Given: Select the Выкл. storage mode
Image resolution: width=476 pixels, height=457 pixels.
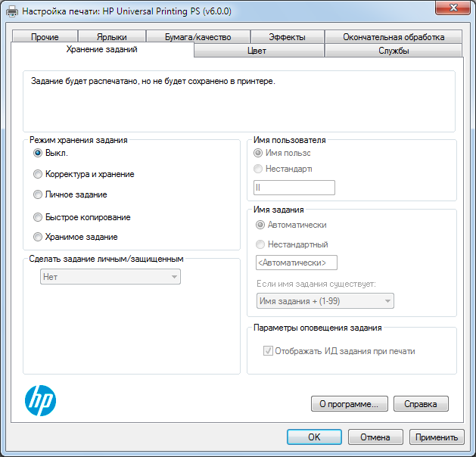Looking at the screenshot, I should [x=38, y=153].
